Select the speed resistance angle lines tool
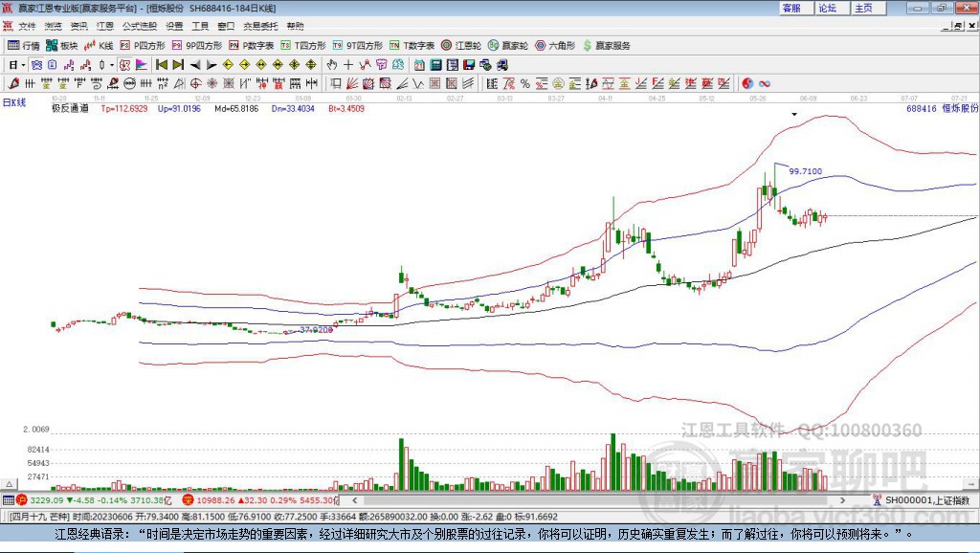The width and height of the screenshot is (980, 553). click(x=402, y=83)
